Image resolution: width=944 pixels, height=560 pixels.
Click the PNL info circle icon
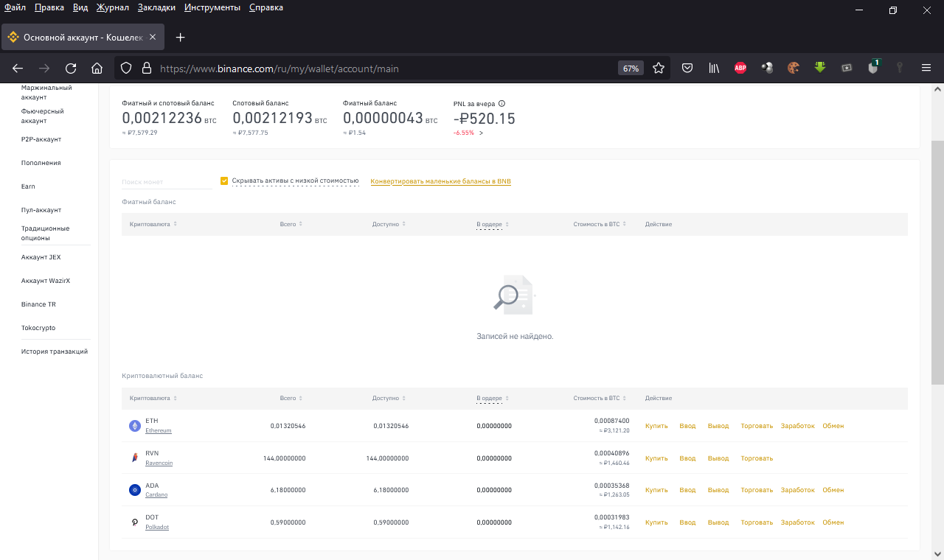[x=502, y=104]
